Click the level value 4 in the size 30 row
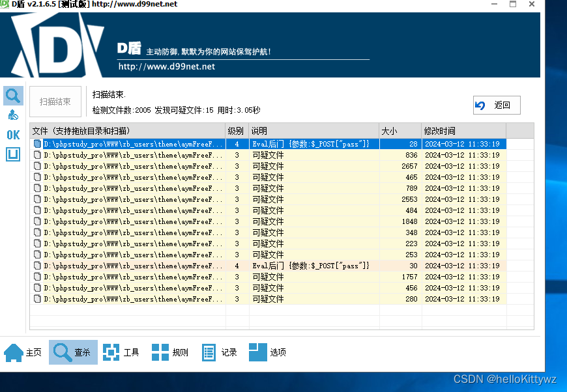 click(237, 266)
